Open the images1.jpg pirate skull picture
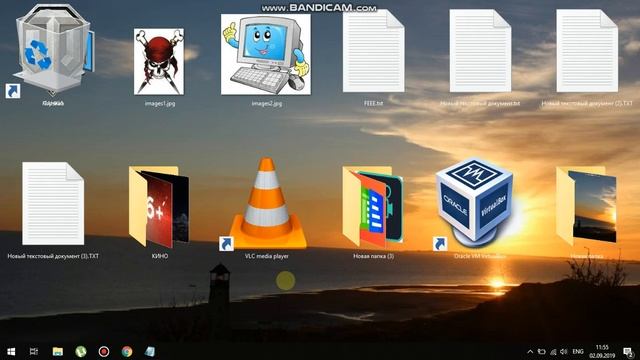Screen dimensions: 640x360 pos(159,62)
